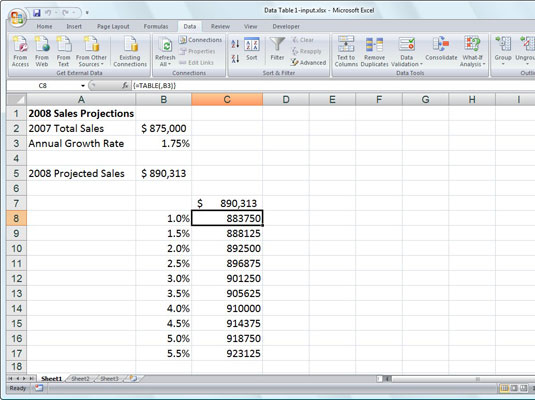
Task: Go to first sheet navigation arrow
Action: tap(11, 378)
